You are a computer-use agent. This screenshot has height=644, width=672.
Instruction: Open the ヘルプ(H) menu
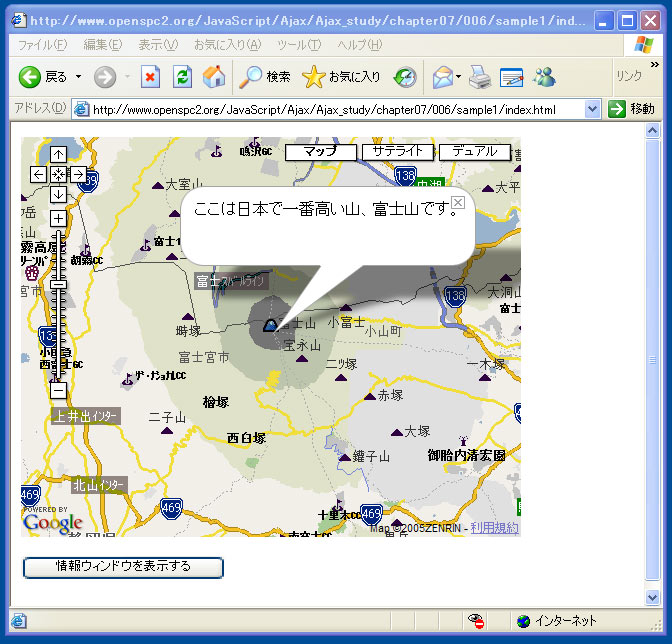point(360,45)
